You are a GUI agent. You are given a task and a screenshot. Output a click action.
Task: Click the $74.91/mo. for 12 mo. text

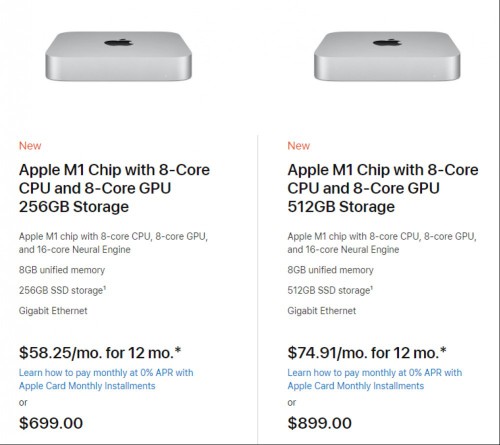(367, 353)
